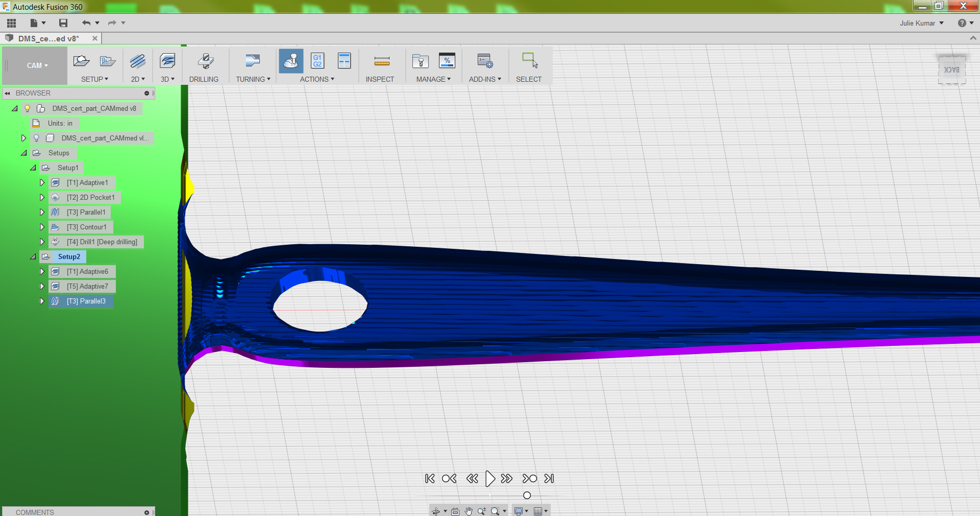This screenshot has width=980, height=516.
Task: Expand the [T4] Drill1 operation
Action: [x=42, y=242]
